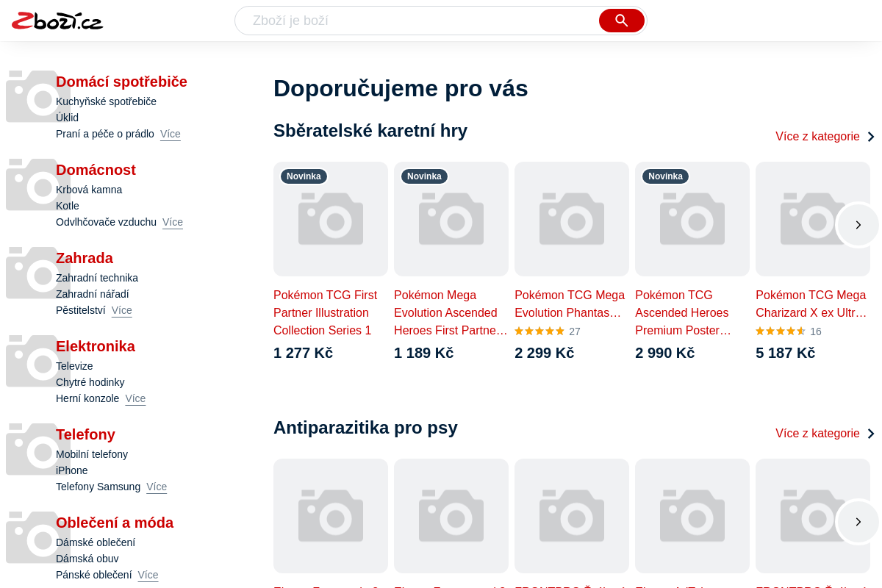
Task: Open Pokémon TCG First Partner Illustration Collection
Action: pyautogui.click(x=325, y=312)
